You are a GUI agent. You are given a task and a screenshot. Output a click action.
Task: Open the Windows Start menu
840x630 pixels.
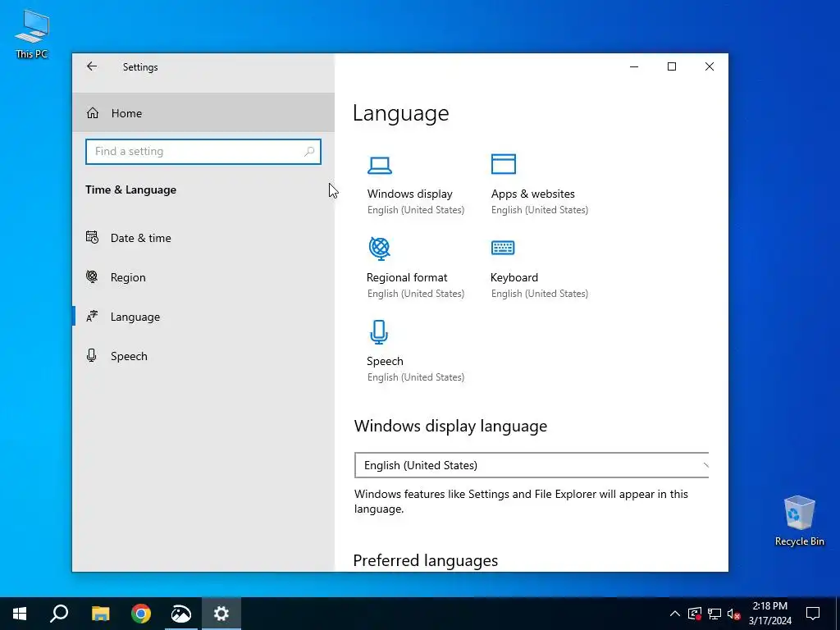[20, 614]
